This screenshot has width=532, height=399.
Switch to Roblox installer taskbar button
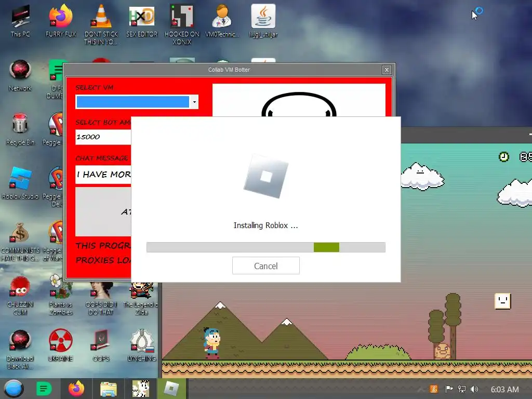pos(171,389)
